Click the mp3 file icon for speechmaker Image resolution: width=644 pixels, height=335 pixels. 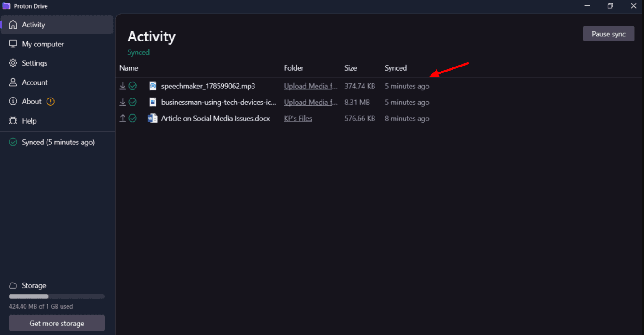(x=153, y=86)
